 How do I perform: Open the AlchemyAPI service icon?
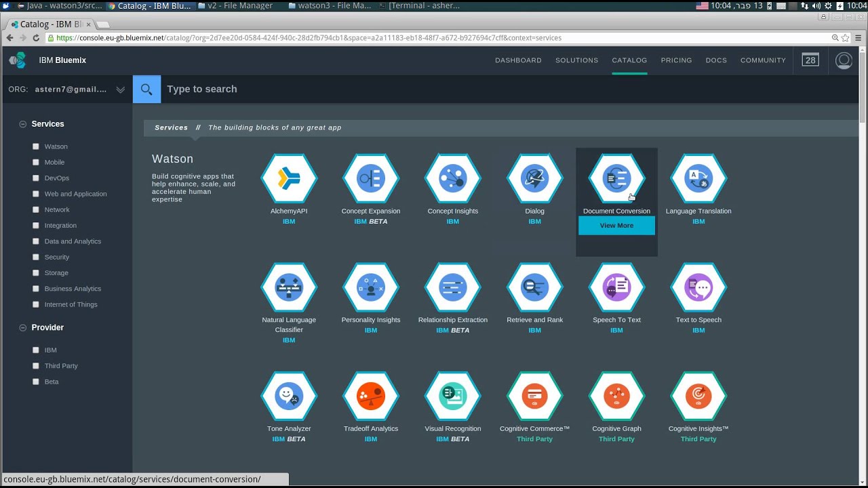click(289, 178)
